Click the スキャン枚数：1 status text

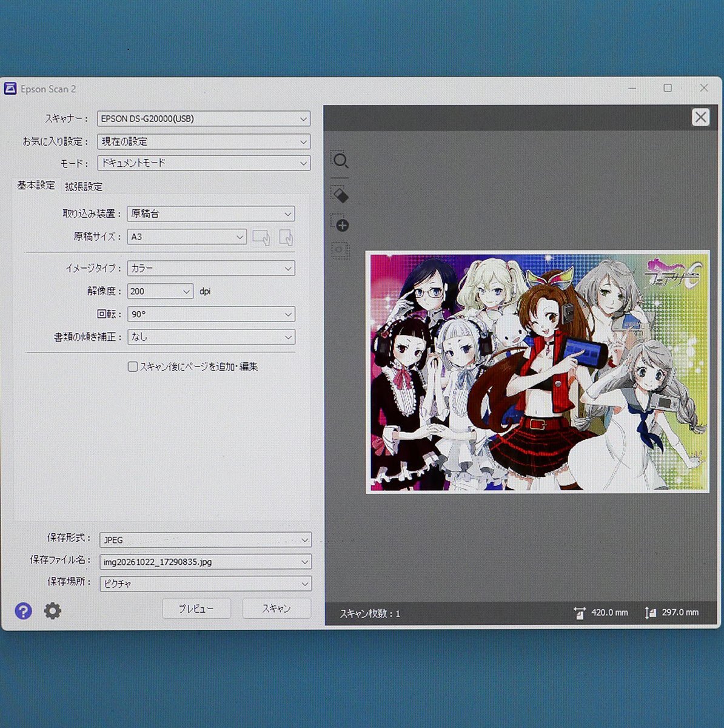point(370,614)
